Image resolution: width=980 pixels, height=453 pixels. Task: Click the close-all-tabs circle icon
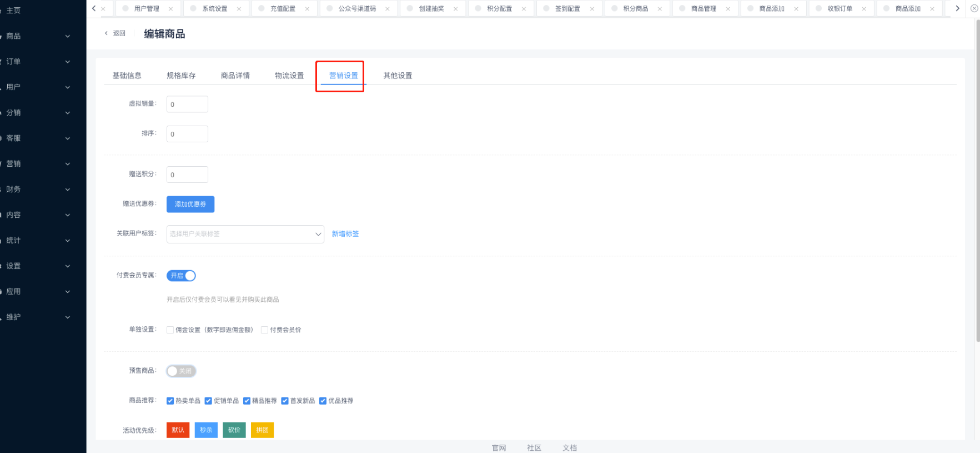973,8
